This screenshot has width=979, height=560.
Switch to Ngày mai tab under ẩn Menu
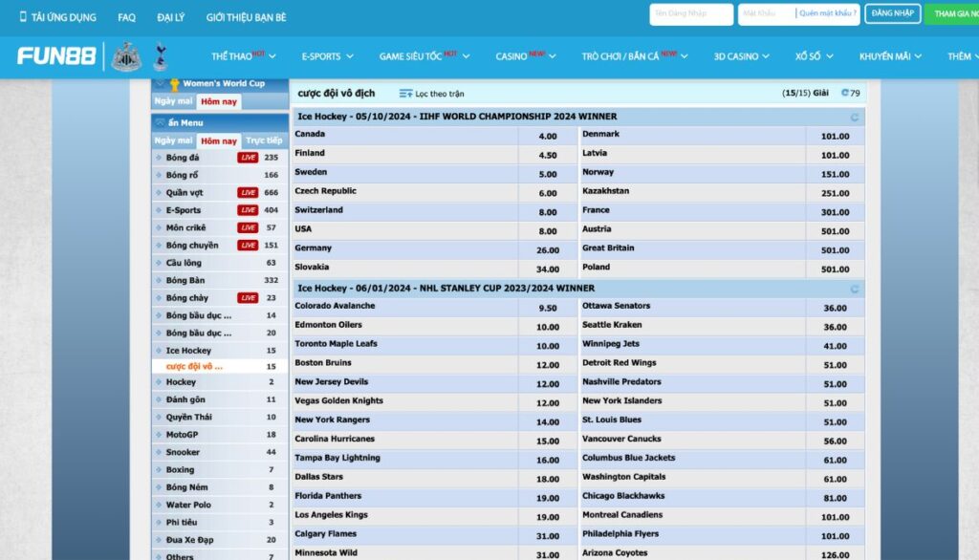pos(174,140)
